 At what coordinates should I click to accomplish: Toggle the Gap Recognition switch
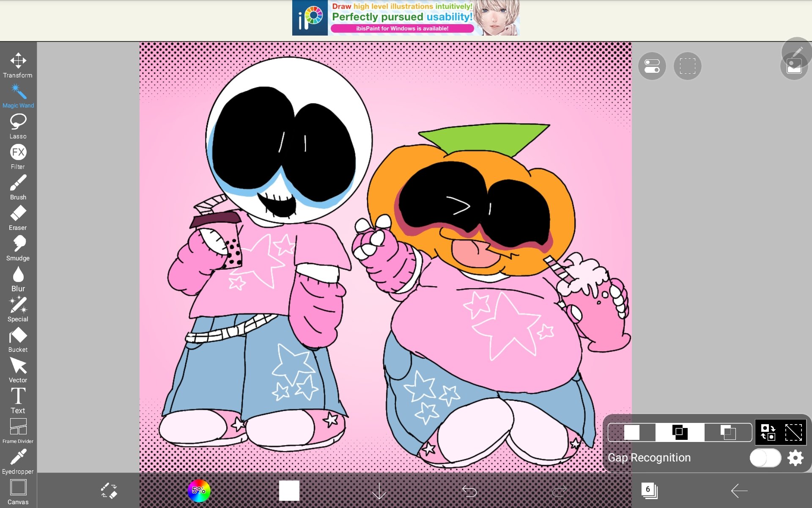[765, 458]
